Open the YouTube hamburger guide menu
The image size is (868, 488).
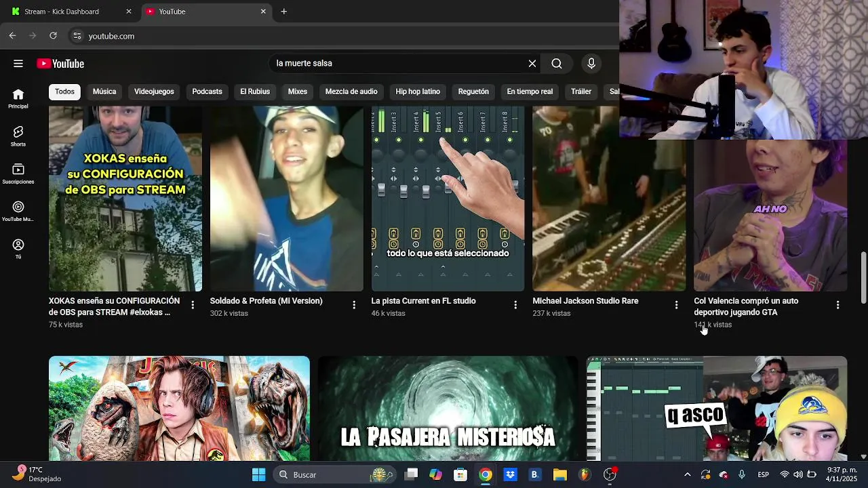[x=18, y=64]
